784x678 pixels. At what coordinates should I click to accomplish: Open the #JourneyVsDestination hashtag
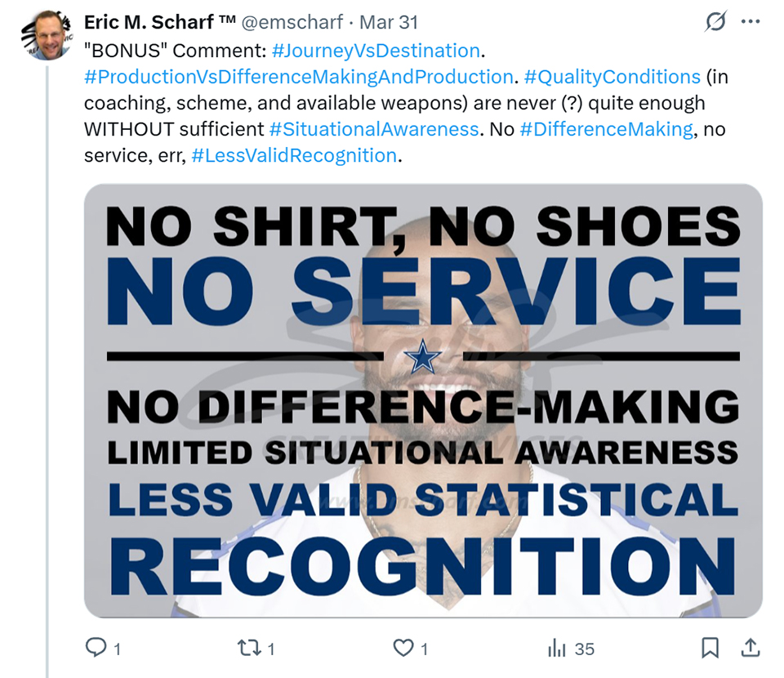click(376, 51)
